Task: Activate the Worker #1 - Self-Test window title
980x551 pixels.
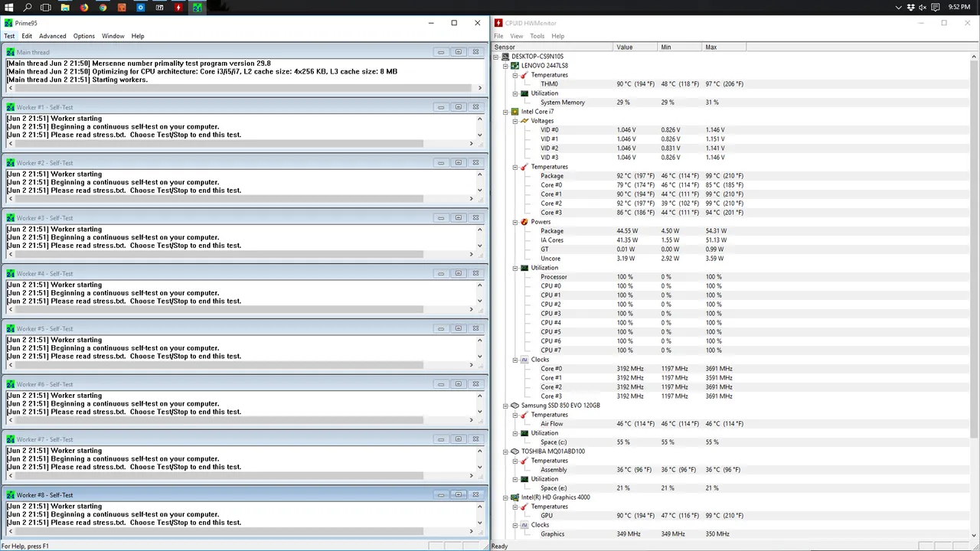Action: point(44,107)
